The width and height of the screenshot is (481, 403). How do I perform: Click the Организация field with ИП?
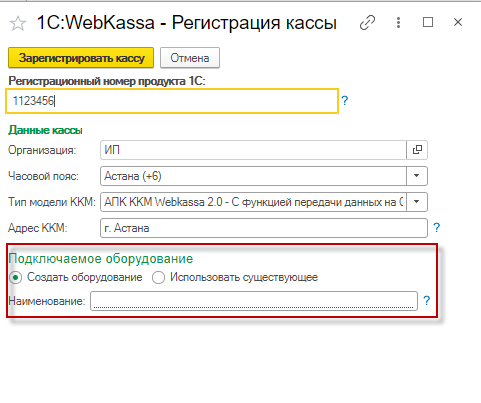253,150
